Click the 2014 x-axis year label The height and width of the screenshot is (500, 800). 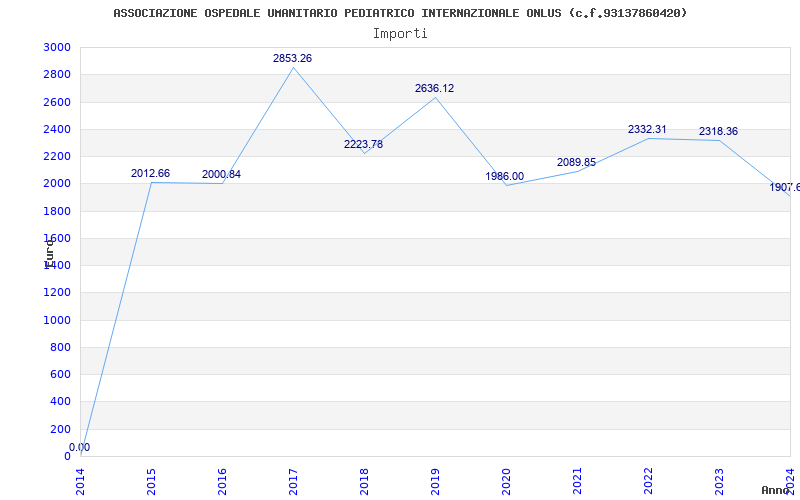(x=81, y=482)
